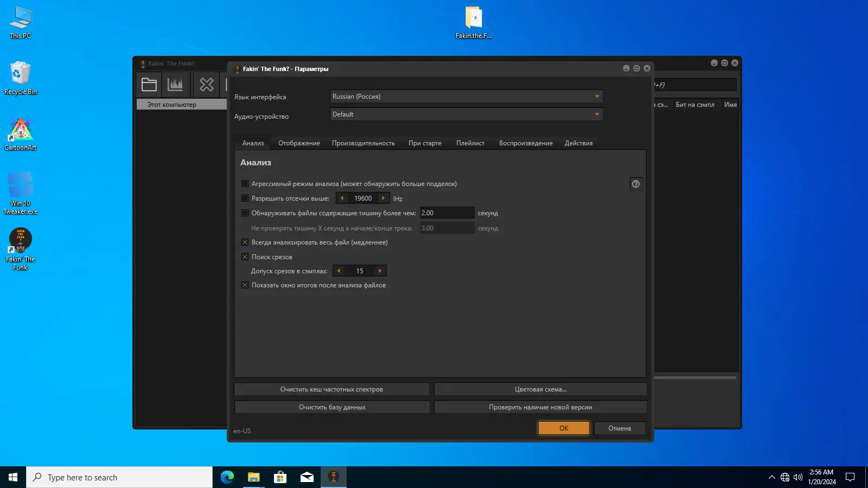Click the network globe icon in tray

click(x=785, y=477)
